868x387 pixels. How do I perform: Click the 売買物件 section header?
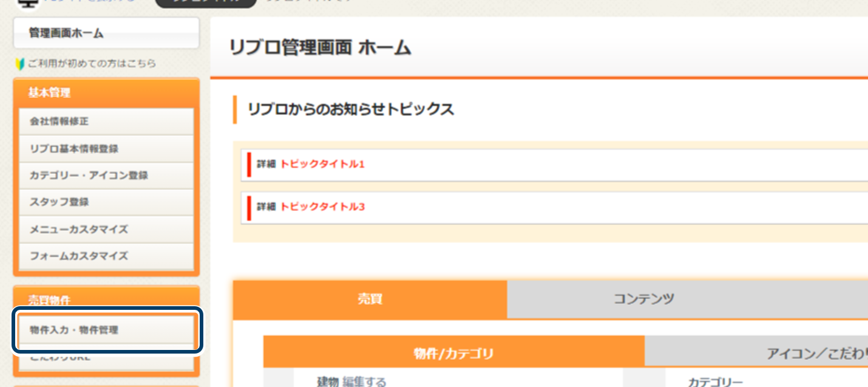coord(106,300)
